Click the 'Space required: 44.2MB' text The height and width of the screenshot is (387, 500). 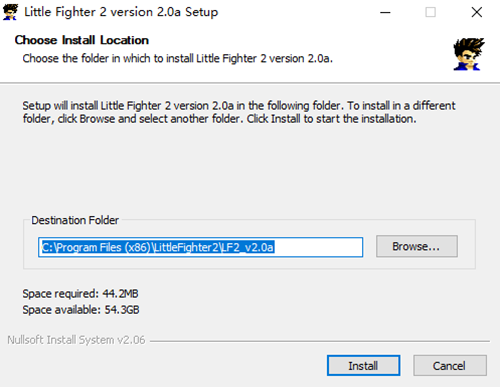point(80,294)
